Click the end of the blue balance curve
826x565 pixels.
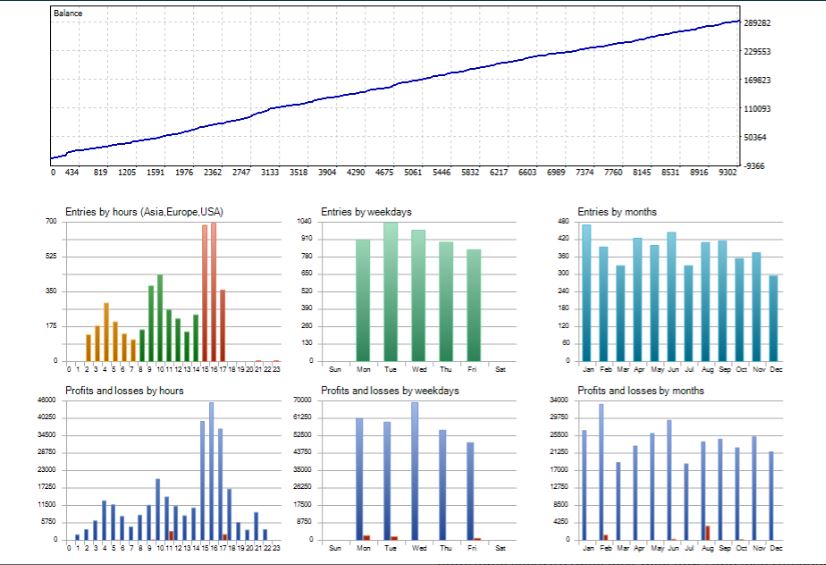click(x=739, y=21)
